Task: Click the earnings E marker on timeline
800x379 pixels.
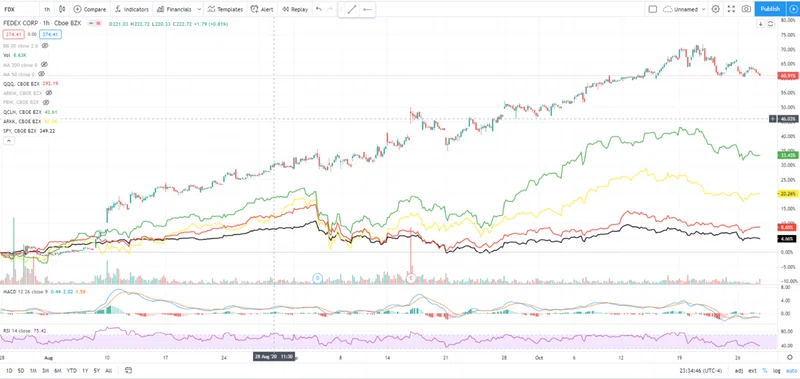Action: coord(411,278)
